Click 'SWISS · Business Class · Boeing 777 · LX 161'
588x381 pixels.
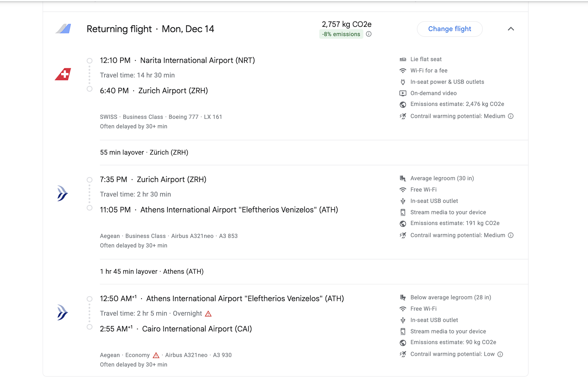click(x=161, y=117)
